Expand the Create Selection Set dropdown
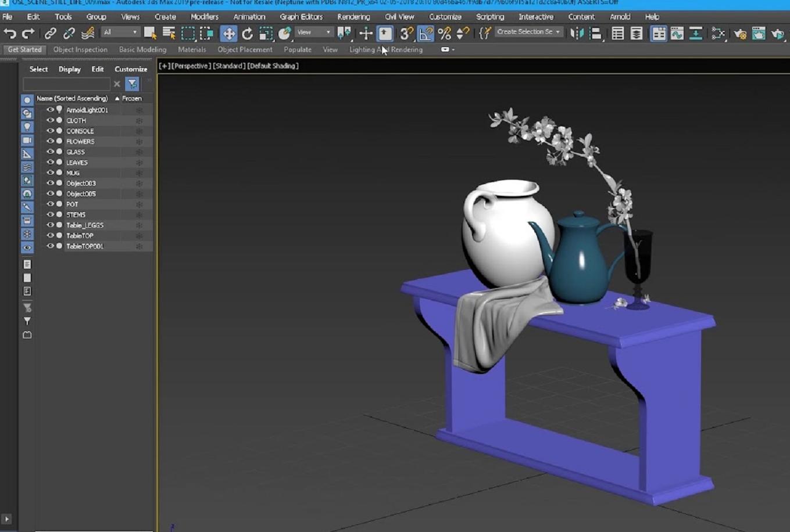Screen dimensions: 790x532 point(528,32)
